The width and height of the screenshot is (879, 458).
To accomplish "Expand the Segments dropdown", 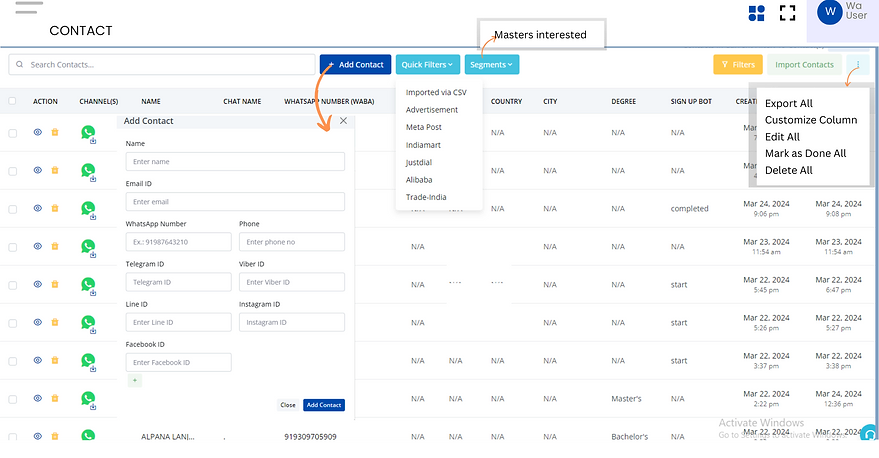I will click(491, 65).
